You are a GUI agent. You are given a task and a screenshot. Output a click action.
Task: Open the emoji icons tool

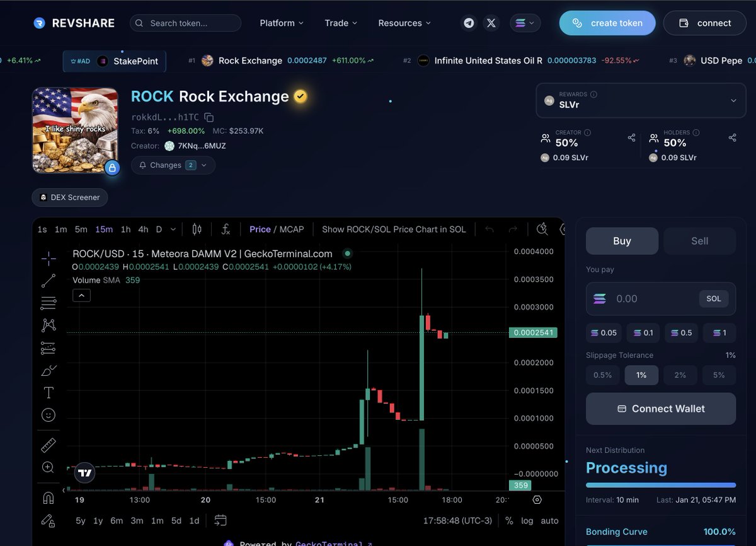49,415
